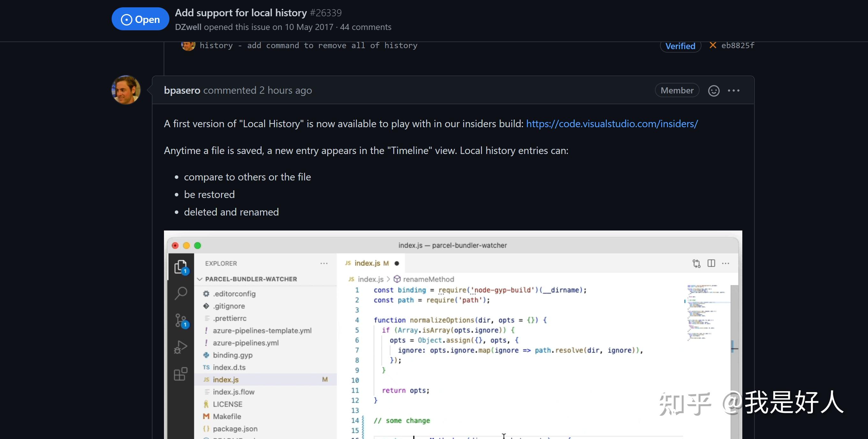Click the Verified badge on the commit
Image resolution: width=868 pixels, height=439 pixels.
(x=680, y=46)
